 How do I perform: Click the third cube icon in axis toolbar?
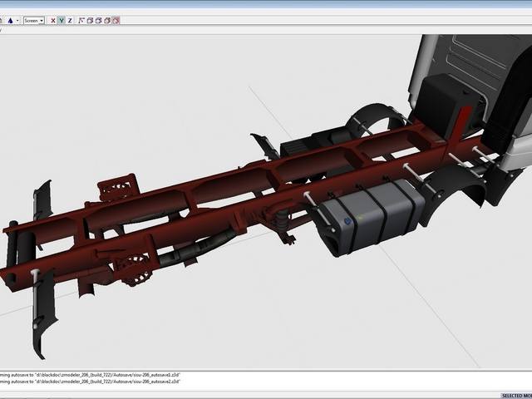(x=106, y=20)
